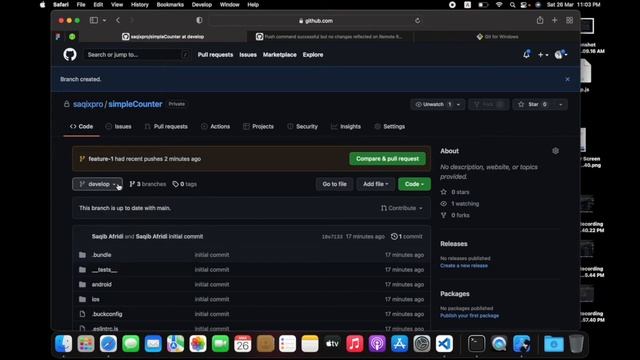Open Visual Studio Code from the Dock
This screenshot has width=640, height=360.
point(444,344)
